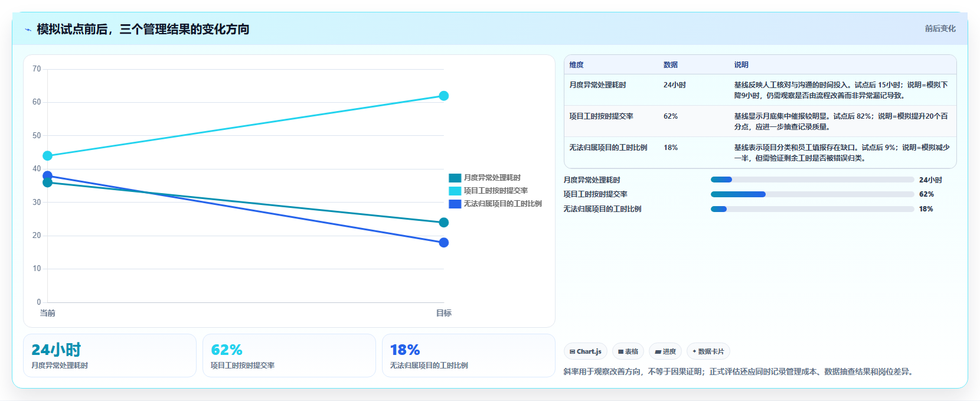Click the 70 y-axis tick label
This screenshot has height=401, width=980.
[x=37, y=69]
